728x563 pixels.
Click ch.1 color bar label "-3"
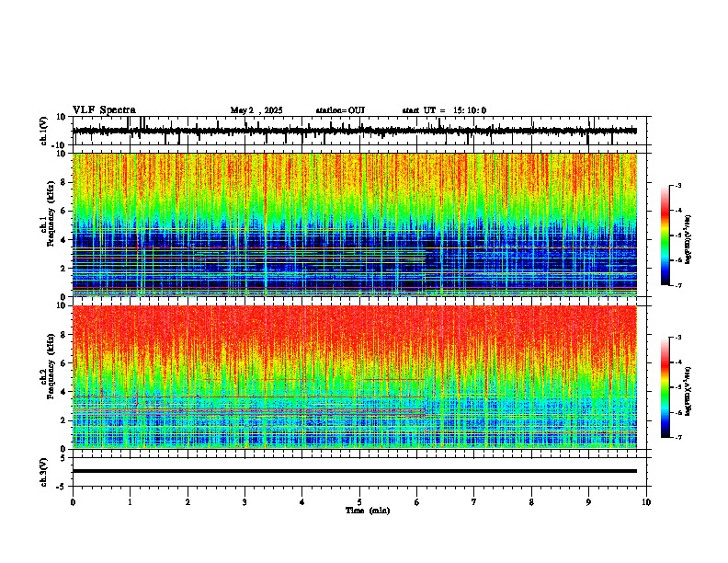[677, 186]
